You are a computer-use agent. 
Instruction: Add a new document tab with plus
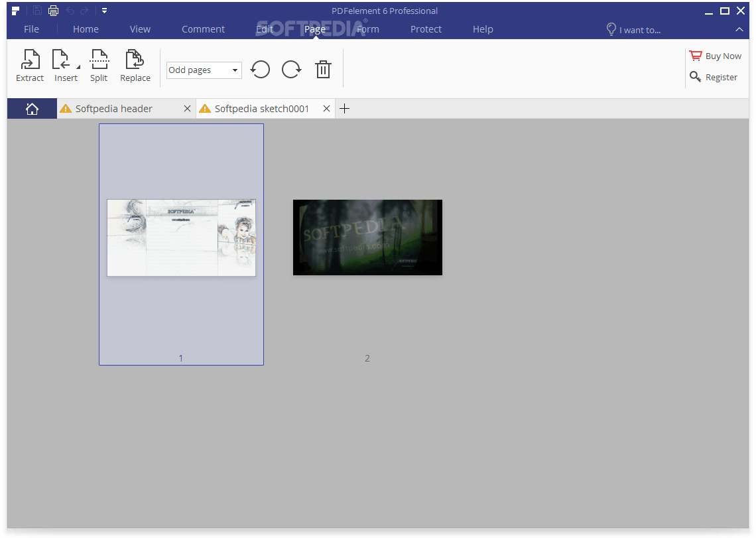344,109
